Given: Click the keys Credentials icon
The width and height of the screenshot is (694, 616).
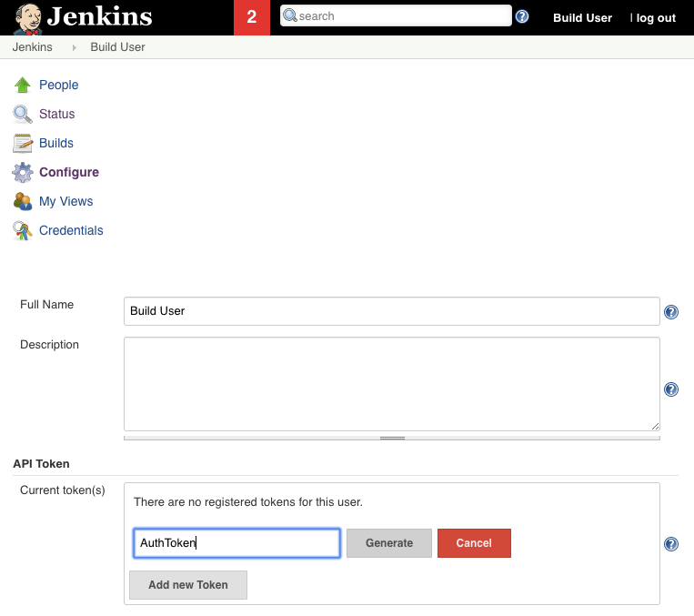Looking at the screenshot, I should (22, 231).
